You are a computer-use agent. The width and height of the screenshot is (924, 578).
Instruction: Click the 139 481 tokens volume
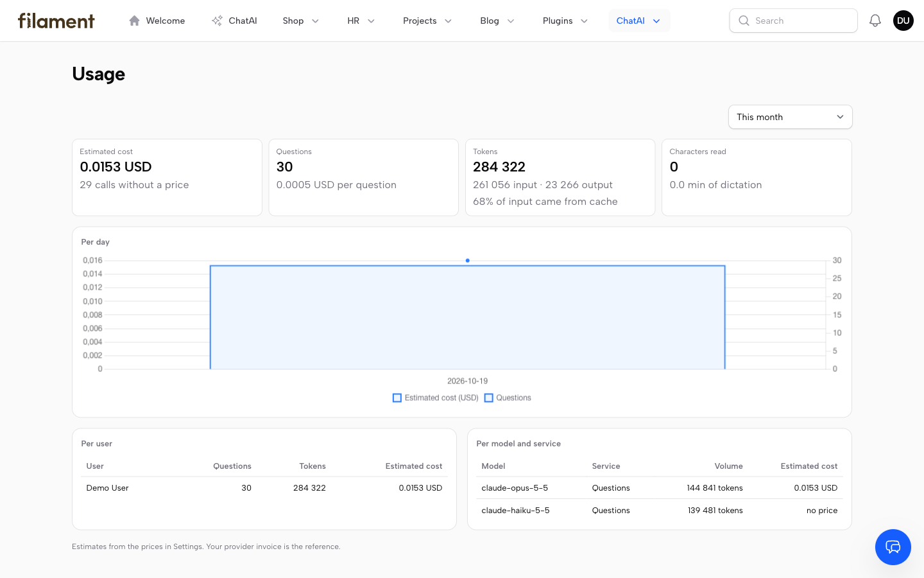click(x=715, y=511)
